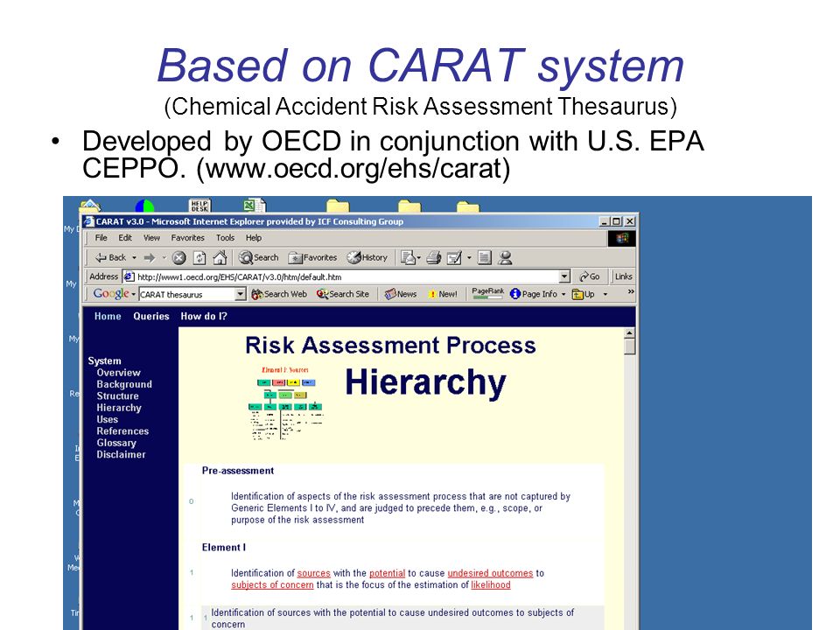Follow the 'likelihood' hyperlink
840x630 pixels.
(x=491, y=585)
